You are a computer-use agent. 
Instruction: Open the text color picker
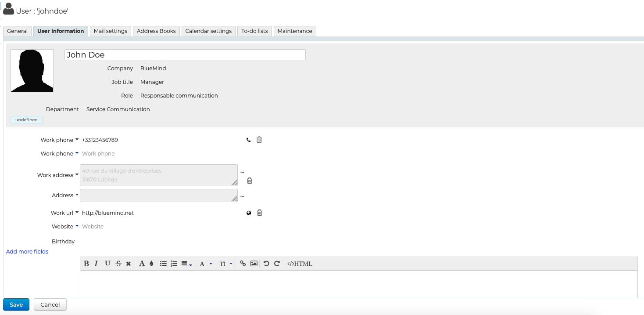(142, 264)
